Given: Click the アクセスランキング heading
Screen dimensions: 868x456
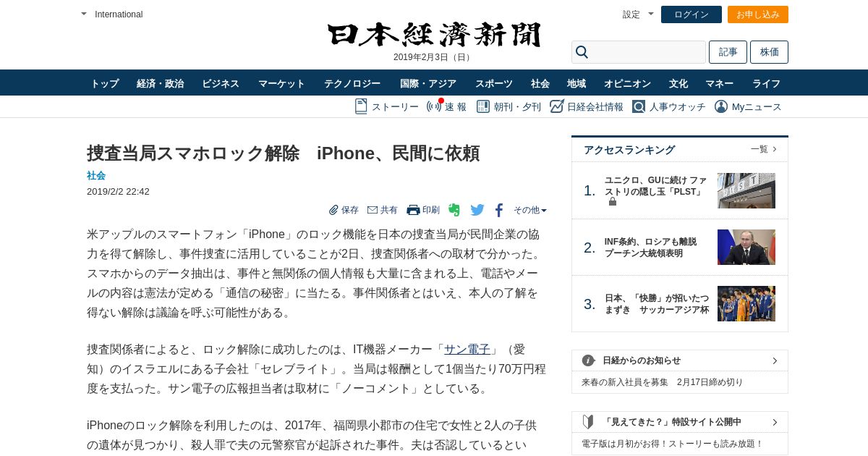Looking at the screenshot, I should pyautogui.click(x=629, y=150).
